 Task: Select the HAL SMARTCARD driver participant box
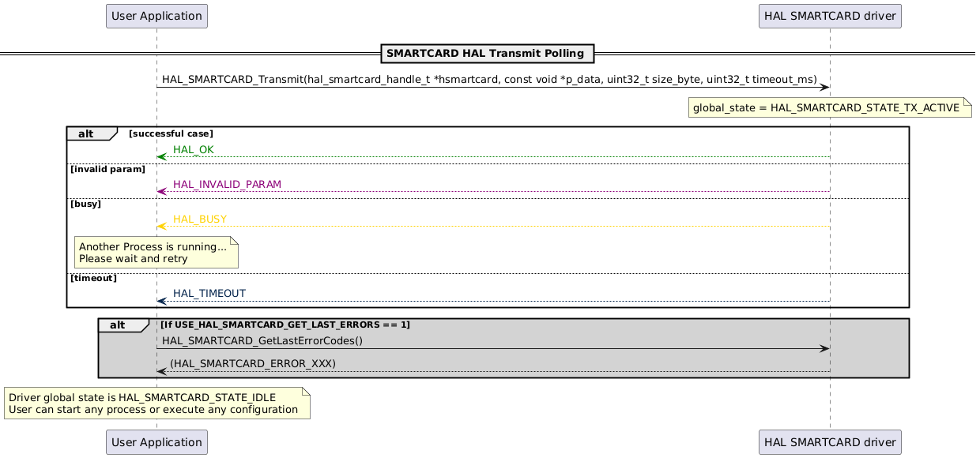[829, 15]
